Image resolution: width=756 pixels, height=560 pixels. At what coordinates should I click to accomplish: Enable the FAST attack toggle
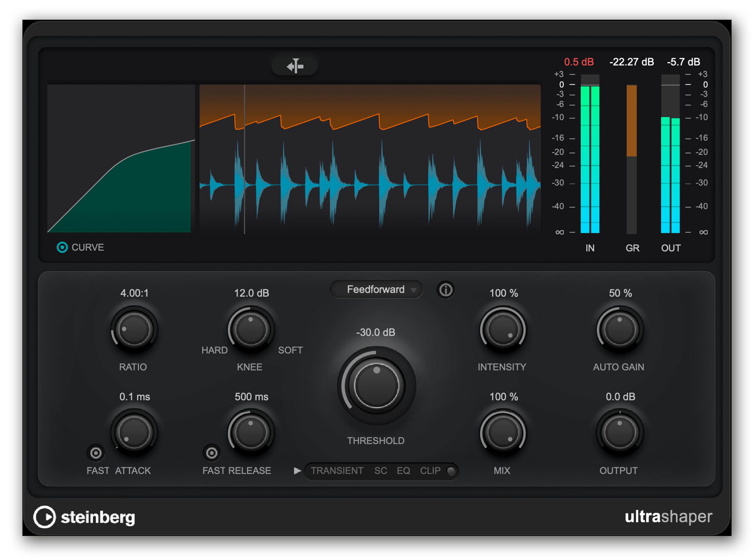[x=96, y=453]
